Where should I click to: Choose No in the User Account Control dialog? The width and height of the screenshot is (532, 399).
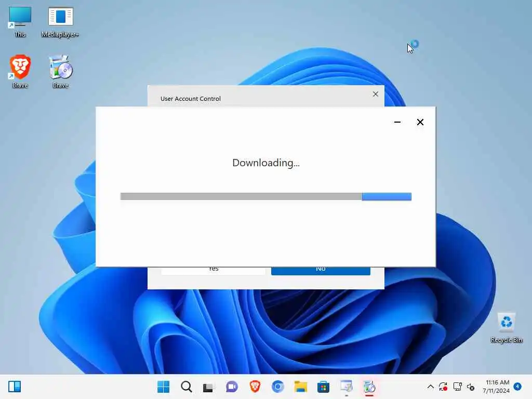(x=321, y=271)
